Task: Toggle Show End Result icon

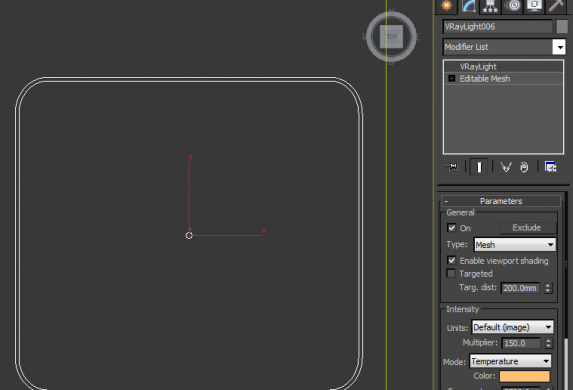Action: [x=479, y=167]
